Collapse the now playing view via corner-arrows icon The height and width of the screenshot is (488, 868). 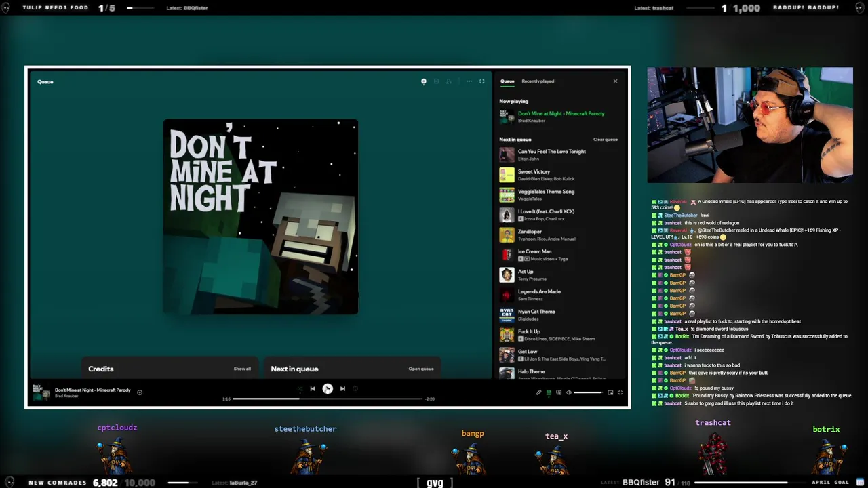tap(481, 81)
